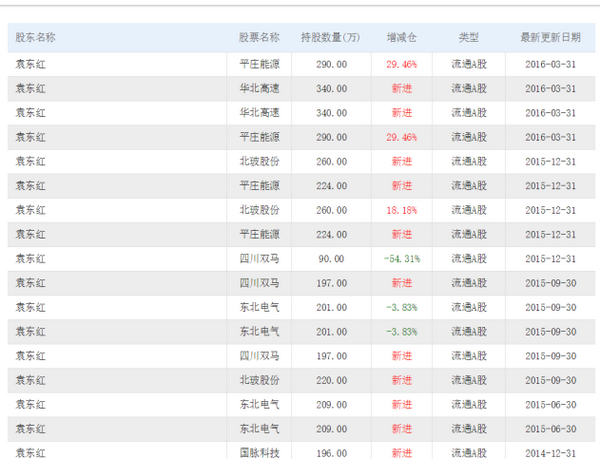This screenshot has height=459, width=600.
Task: Click the 最新更新日期 column header
Action: click(550, 37)
